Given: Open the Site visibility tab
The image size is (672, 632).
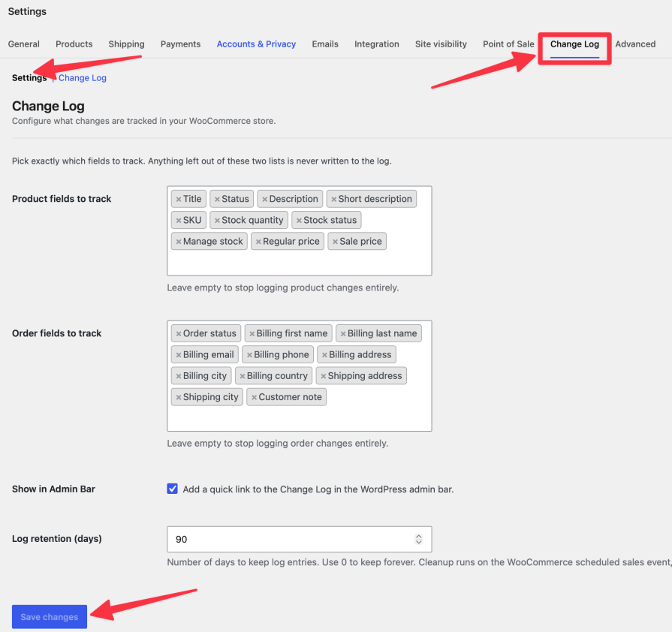Looking at the screenshot, I should click(441, 44).
